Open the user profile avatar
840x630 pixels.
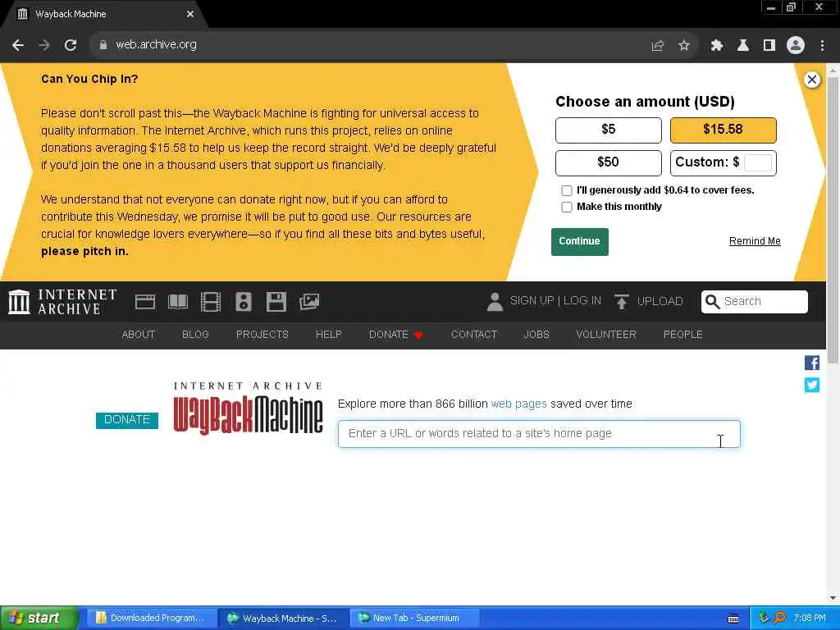[796, 46]
